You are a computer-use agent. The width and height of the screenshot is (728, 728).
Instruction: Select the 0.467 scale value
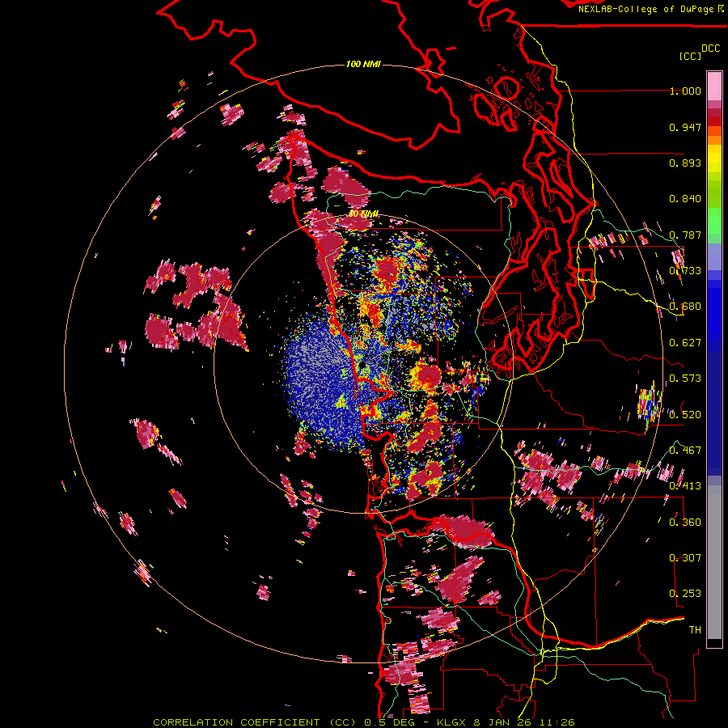point(685,450)
